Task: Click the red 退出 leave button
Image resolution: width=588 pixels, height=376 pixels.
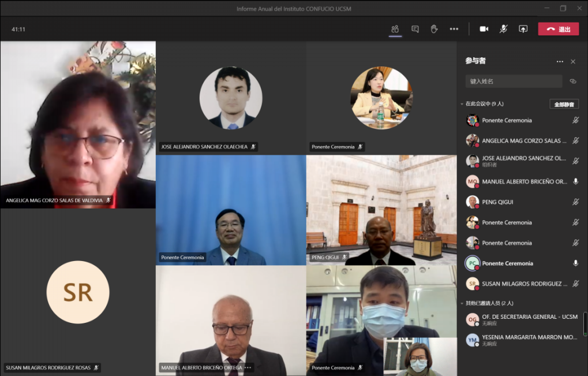Action: [558, 29]
